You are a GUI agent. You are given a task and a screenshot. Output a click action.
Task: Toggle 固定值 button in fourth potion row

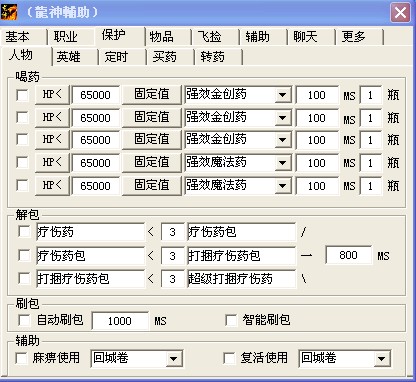tap(152, 162)
